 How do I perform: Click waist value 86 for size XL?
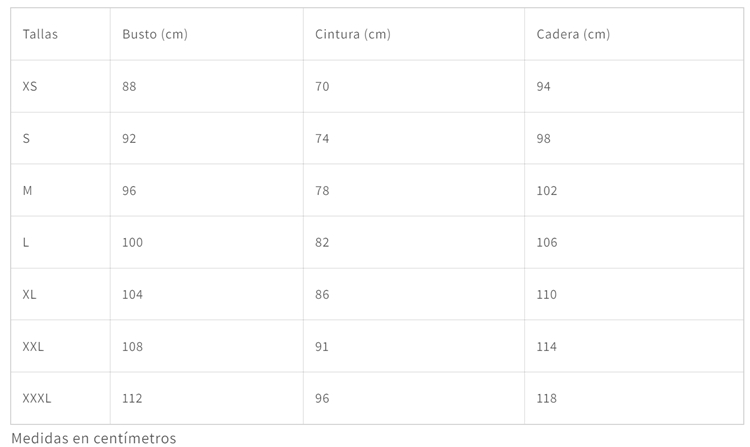point(322,294)
